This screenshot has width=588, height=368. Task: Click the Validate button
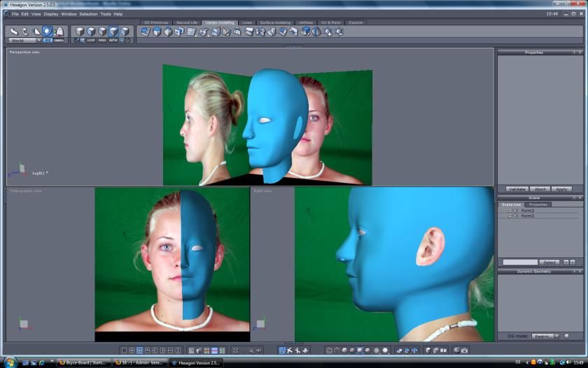click(x=517, y=189)
